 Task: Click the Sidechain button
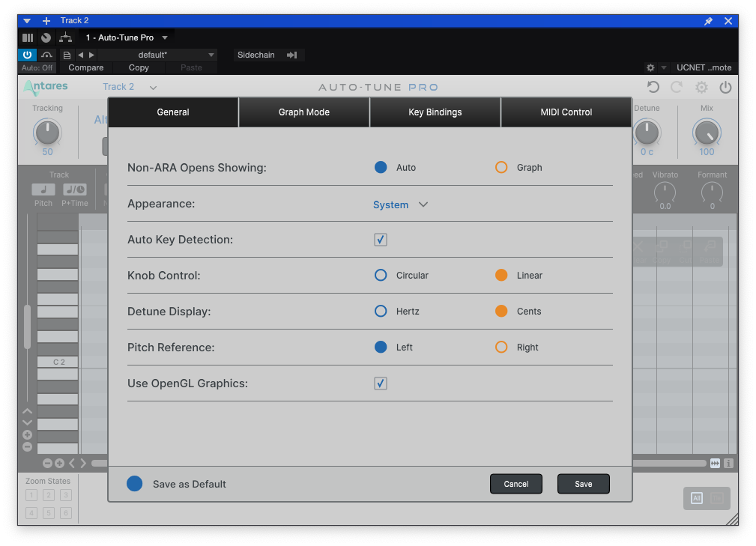pos(256,55)
